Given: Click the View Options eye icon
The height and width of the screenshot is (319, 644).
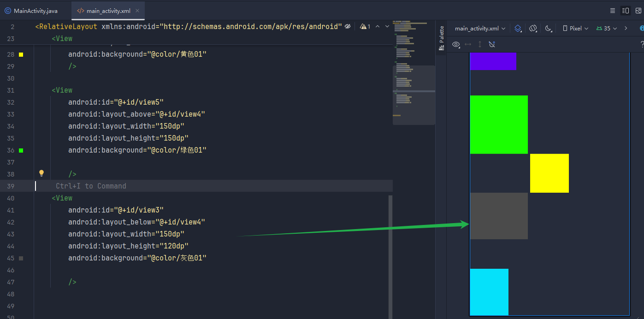Looking at the screenshot, I should pos(456,44).
